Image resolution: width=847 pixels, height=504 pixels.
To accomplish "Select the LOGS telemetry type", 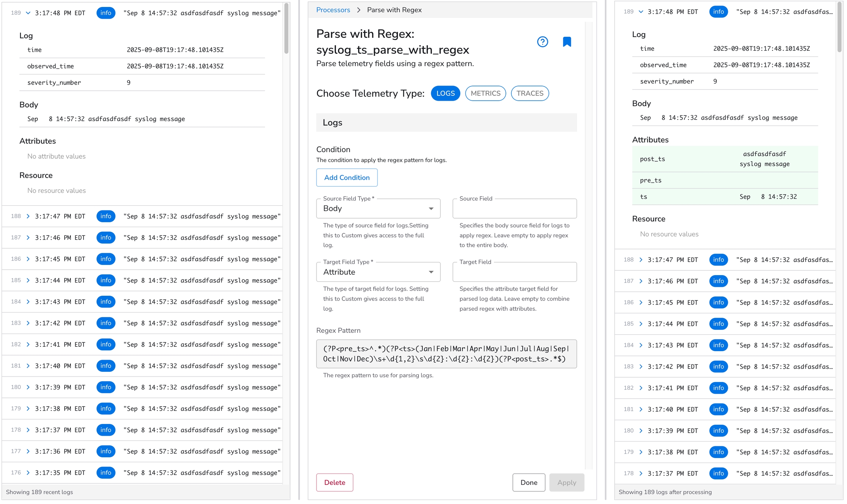I will pyautogui.click(x=445, y=93).
